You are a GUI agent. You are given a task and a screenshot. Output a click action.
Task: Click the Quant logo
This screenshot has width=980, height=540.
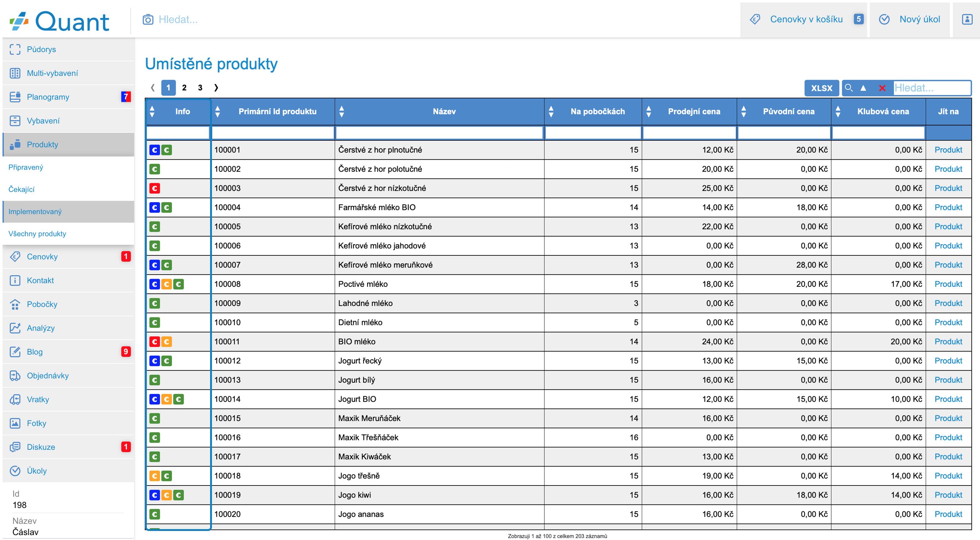[x=59, y=21]
